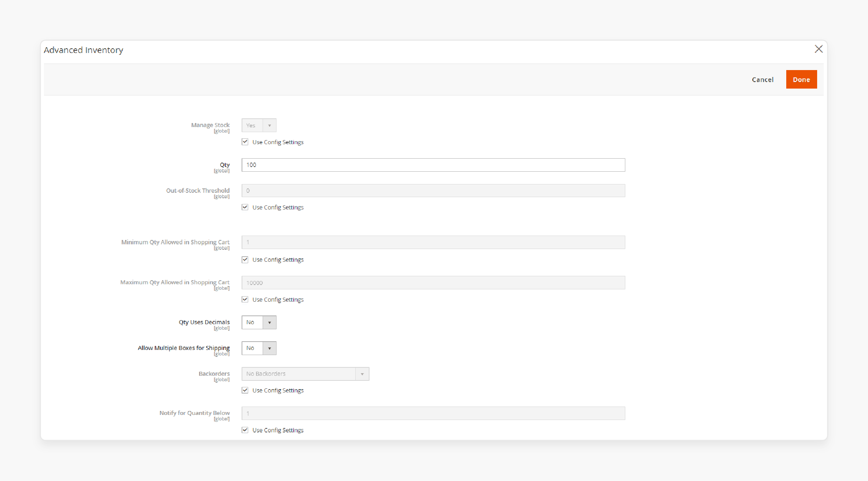The height and width of the screenshot is (481, 868).
Task: Toggle Use Config Settings for Backorders
Action: point(245,390)
